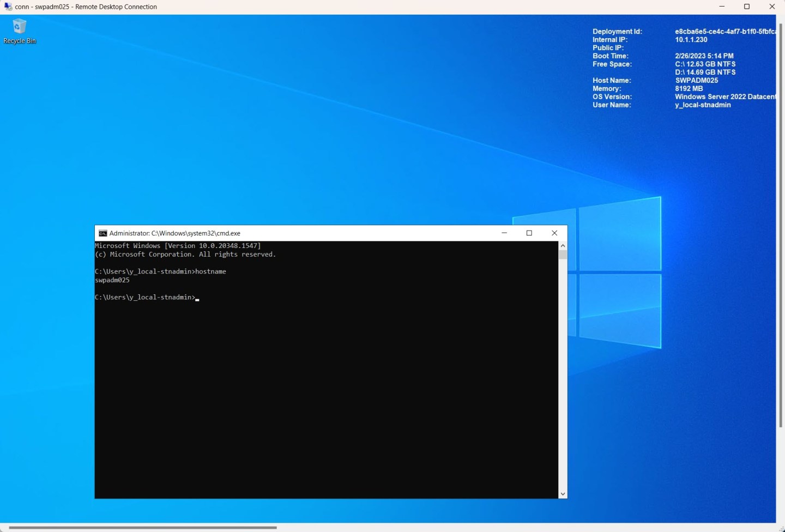Click the cmd scrollbar down arrow
The height and width of the screenshot is (532, 785).
coord(563,494)
